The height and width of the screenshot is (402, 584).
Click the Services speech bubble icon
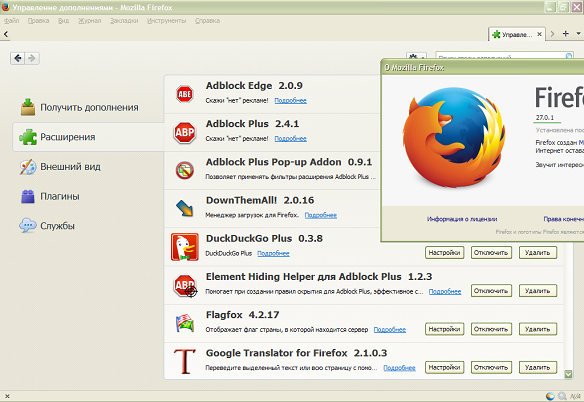tap(28, 225)
